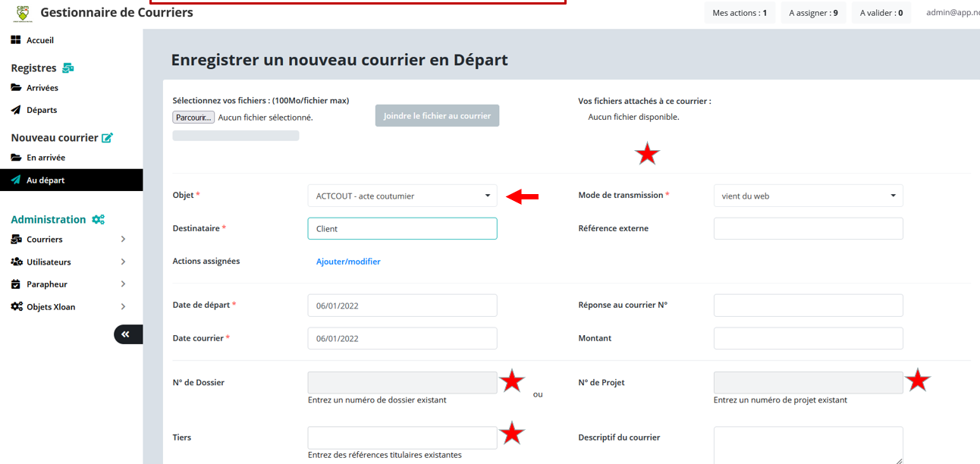Screen dimensions: 980x464
Task: Click the Registres inbox icon
Action: (x=68, y=68)
